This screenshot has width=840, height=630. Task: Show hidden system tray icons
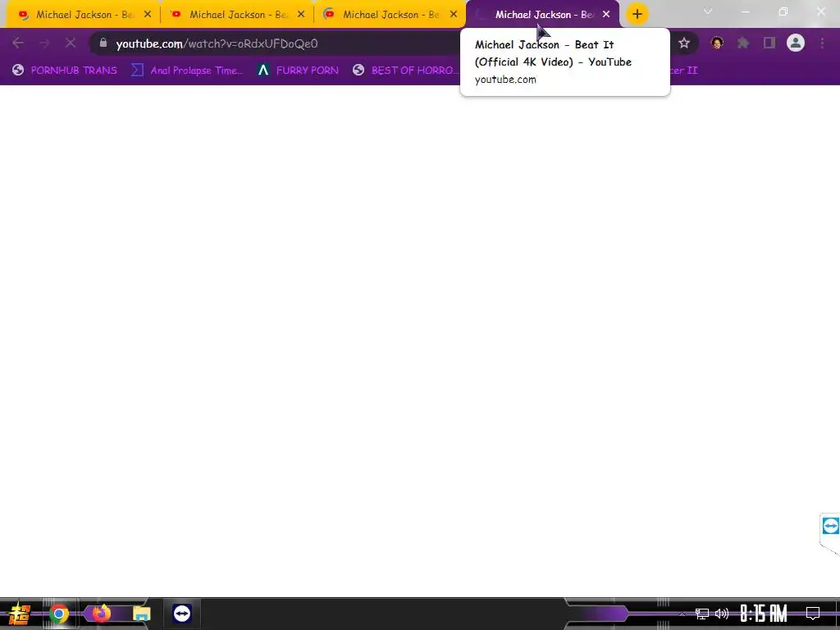(682, 614)
